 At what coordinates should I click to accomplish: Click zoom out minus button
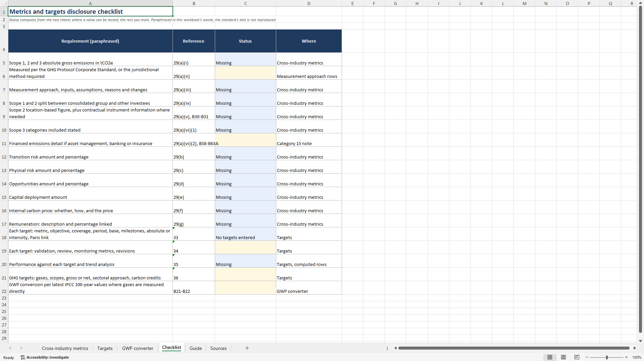point(587,357)
